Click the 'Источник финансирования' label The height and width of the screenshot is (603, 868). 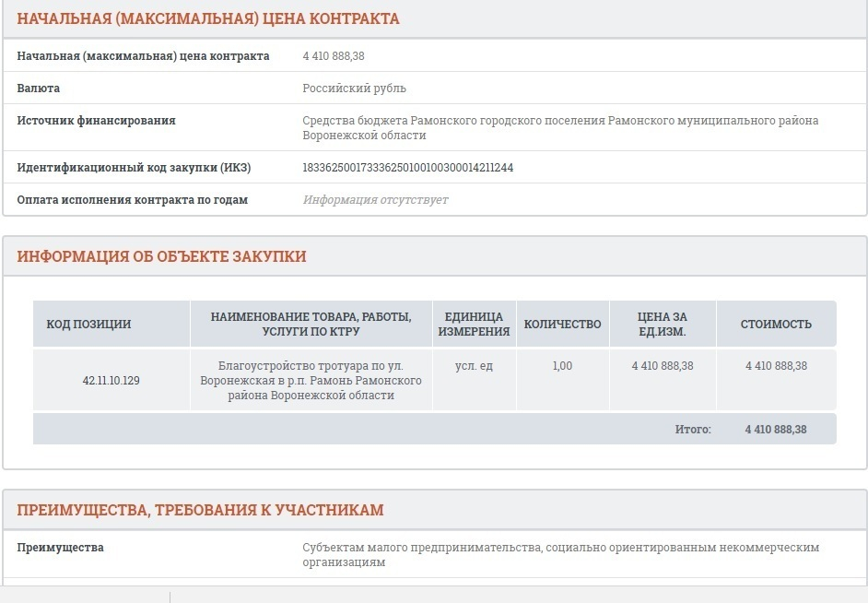click(x=96, y=121)
